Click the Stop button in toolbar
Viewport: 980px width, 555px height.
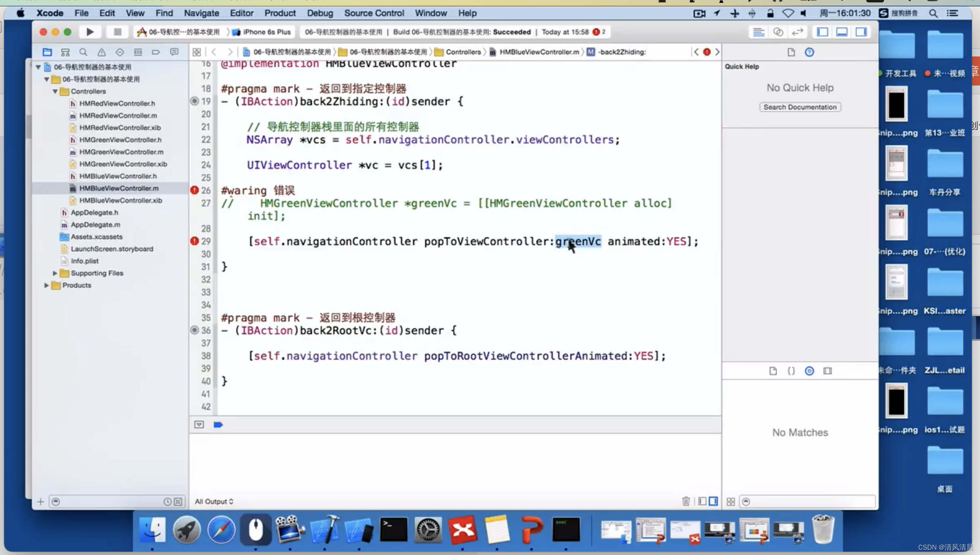pos(117,31)
